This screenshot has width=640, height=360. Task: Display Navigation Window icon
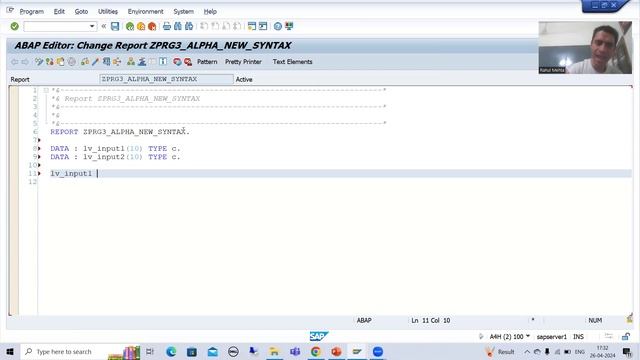(x=142, y=62)
